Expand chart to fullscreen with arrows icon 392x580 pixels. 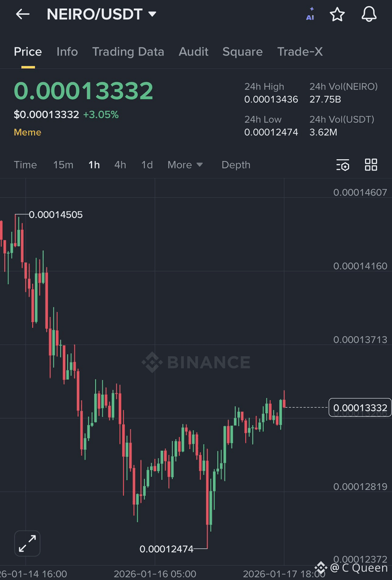click(x=27, y=544)
